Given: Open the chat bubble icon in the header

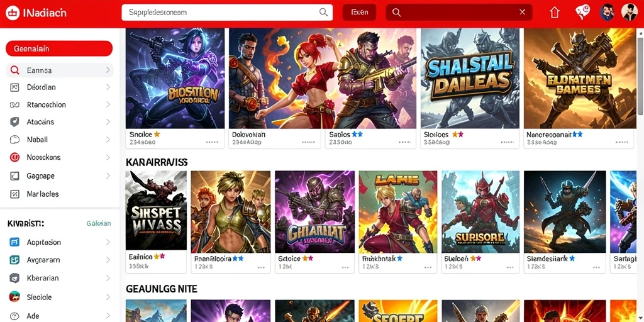Looking at the screenshot, I should (582, 13).
